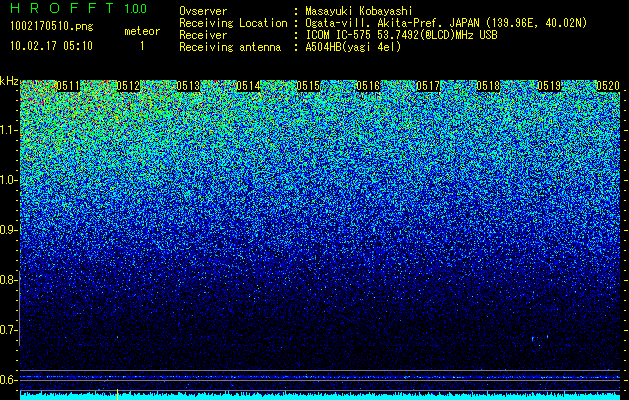Click the 0.9 kHz frequency axis label
This screenshot has height=400, width=629.
coord(7,230)
